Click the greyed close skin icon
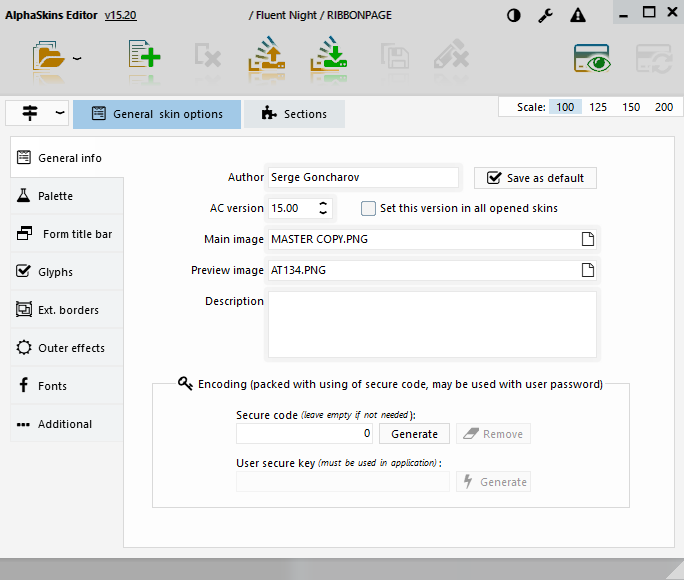 pos(207,55)
